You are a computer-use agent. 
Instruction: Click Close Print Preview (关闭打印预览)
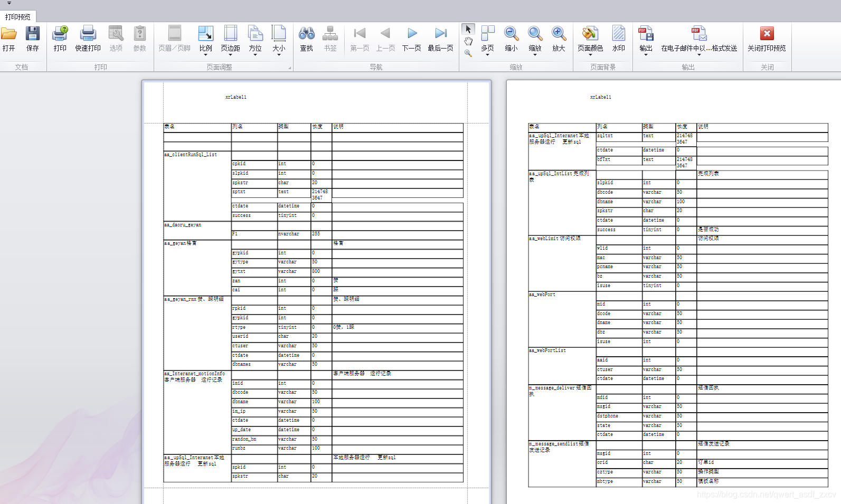[x=767, y=39]
